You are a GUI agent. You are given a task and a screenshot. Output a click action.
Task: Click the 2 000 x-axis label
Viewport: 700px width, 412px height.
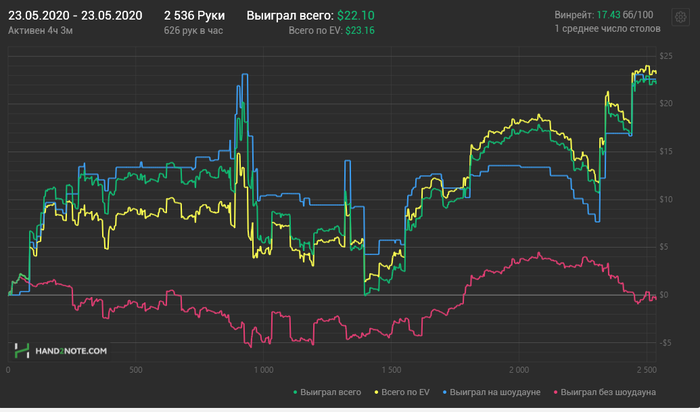[519, 370]
